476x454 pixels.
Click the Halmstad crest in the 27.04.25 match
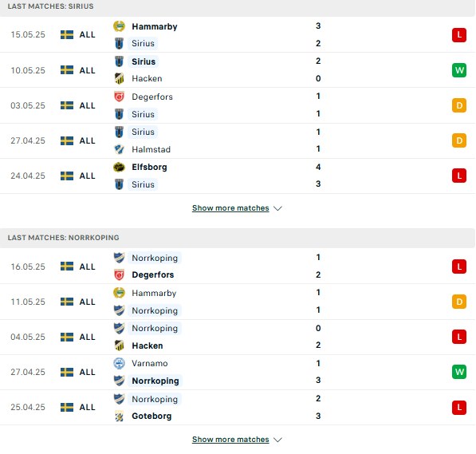coord(119,149)
